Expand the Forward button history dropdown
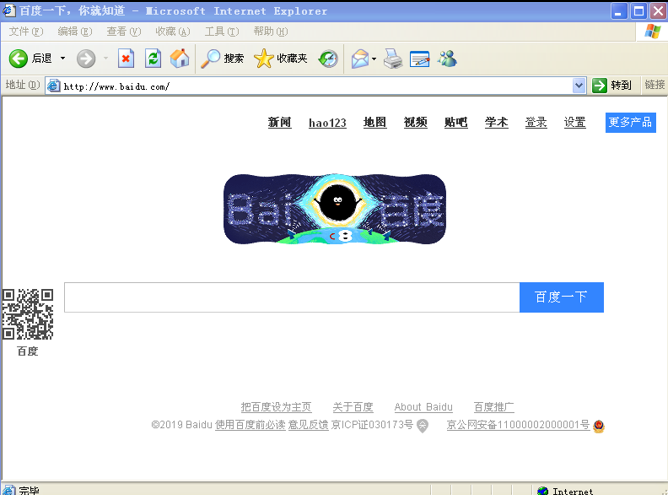The width and height of the screenshot is (668, 495). click(x=106, y=58)
